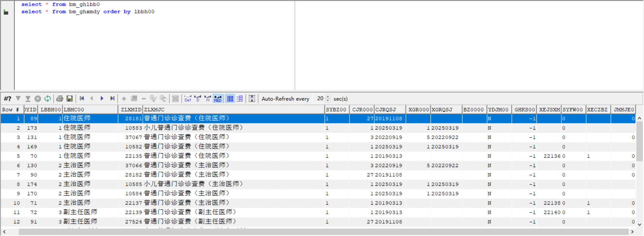Click the post edit checkmark icon
The height and width of the screenshot is (236, 644).
(153, 99)
